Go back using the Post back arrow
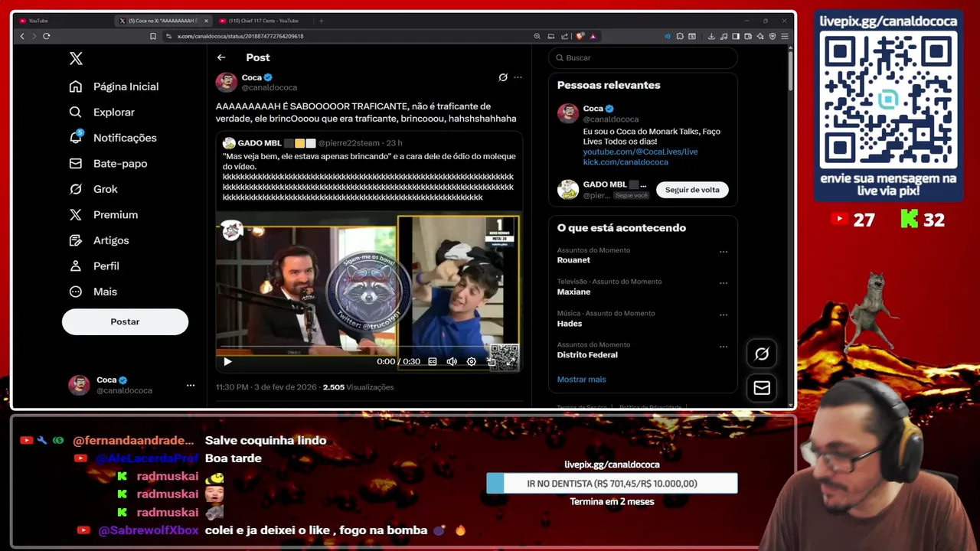 coord(221,57)
